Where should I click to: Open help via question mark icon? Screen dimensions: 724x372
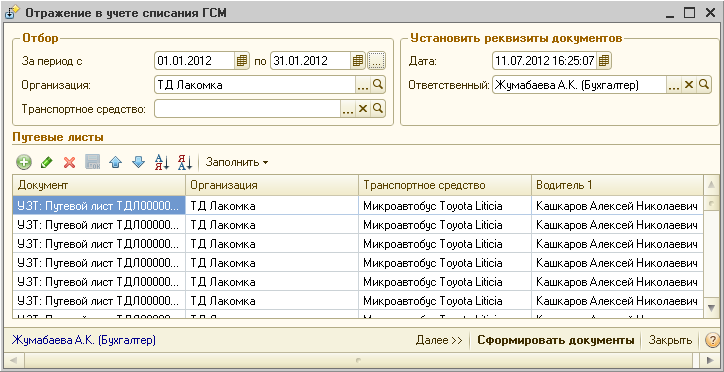pyautogui.click(x=712, y=341)
